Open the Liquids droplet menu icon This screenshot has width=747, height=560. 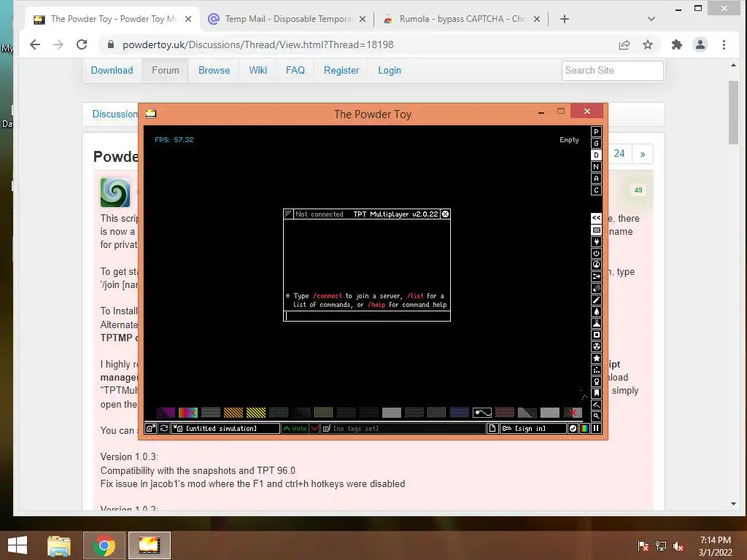[x=596, y=311]
